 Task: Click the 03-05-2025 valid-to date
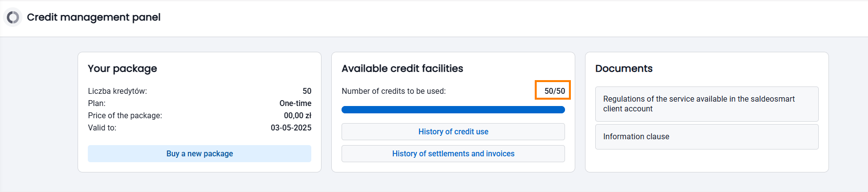point(291,128)
